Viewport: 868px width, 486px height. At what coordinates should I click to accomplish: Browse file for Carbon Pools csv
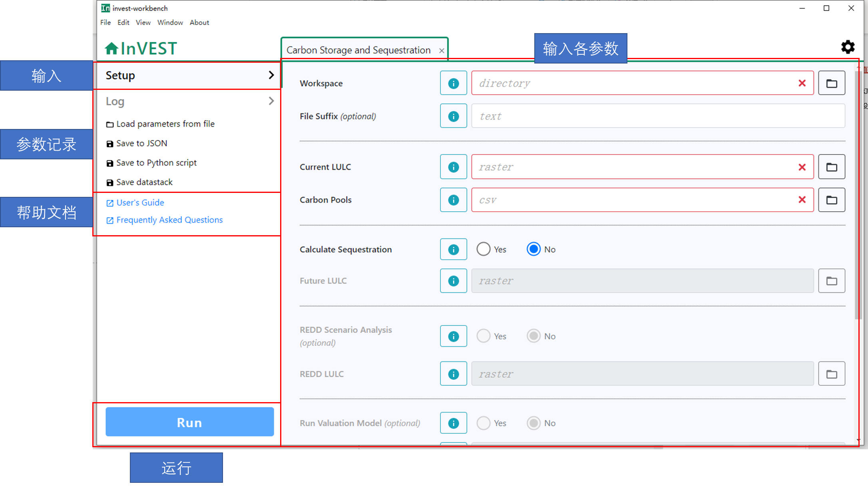(x=831, y=200)
